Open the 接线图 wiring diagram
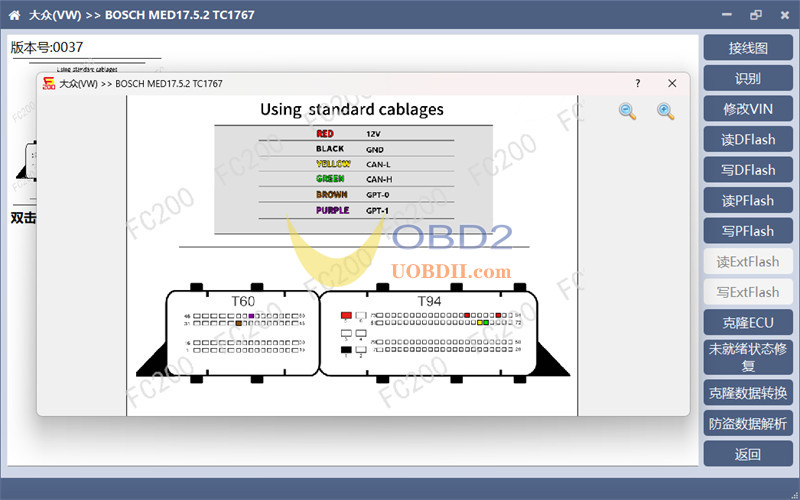The image size is (800, 500). click(748, 48)
